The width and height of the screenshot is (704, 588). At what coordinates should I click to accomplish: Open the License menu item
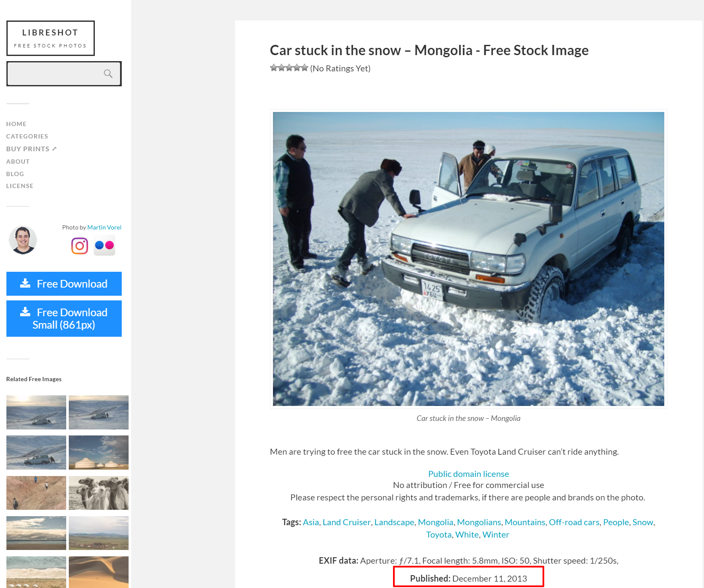(x=20, y=186)
